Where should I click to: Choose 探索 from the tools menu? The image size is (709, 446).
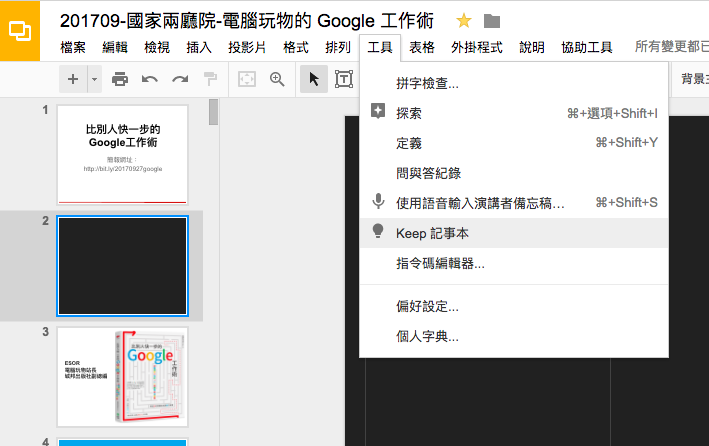coord(514,113)
